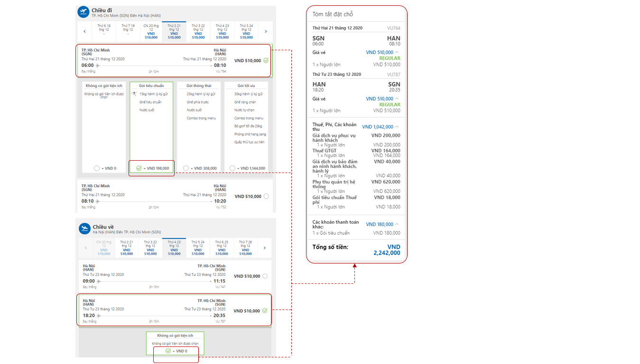Viewport: 640px width, 364px height.
Task: Click the return plane icon beside Chiều về
Action: tap(84, 229)
